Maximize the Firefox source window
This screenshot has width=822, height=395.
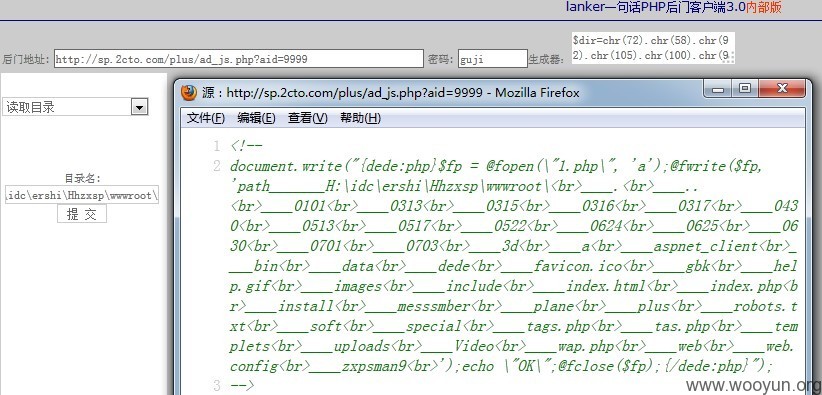(x=744, y=89)
